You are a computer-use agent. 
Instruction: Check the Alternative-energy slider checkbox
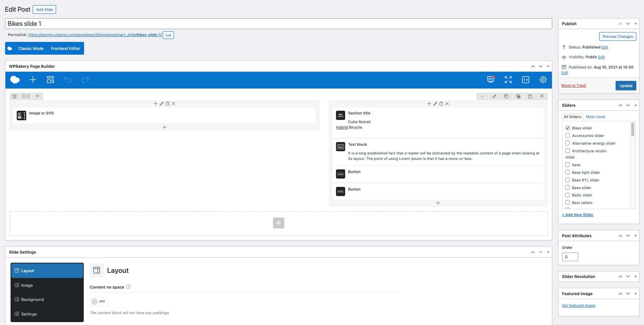coord(568,143)
